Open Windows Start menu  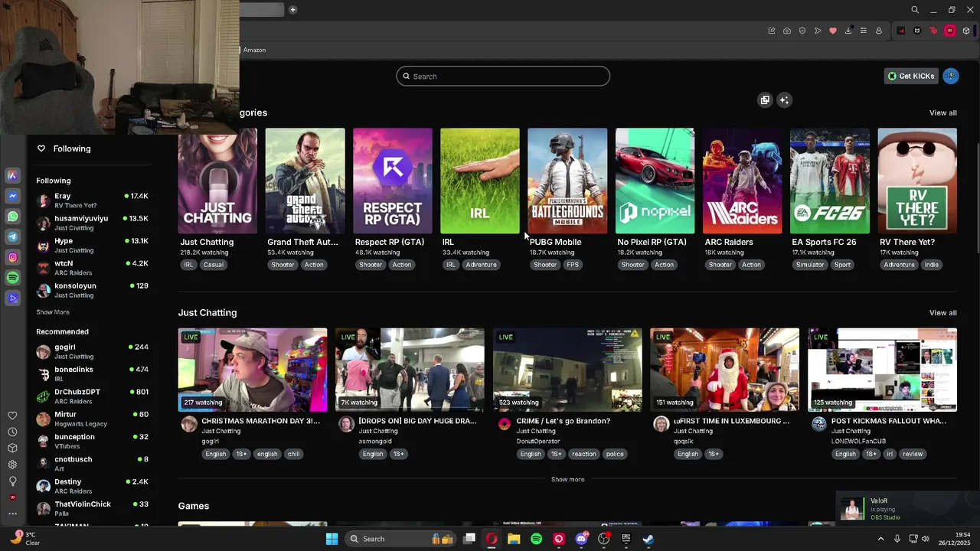coord(332,539)
